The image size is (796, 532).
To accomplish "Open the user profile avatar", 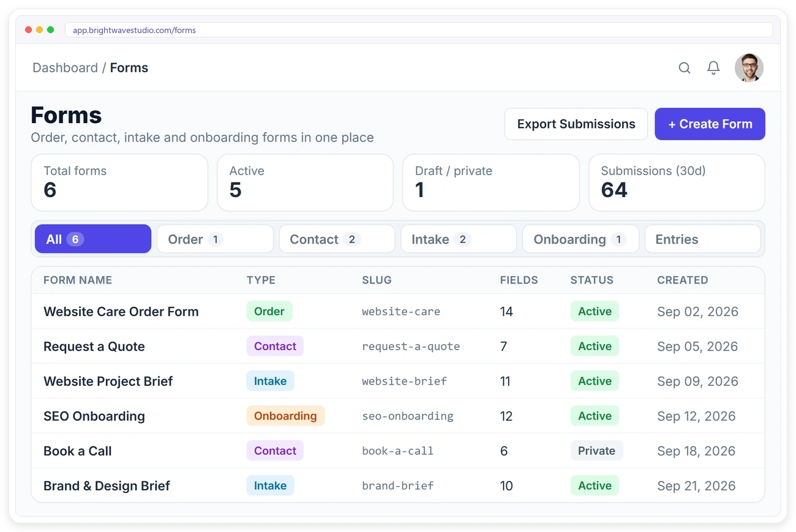I will point(749,68).
